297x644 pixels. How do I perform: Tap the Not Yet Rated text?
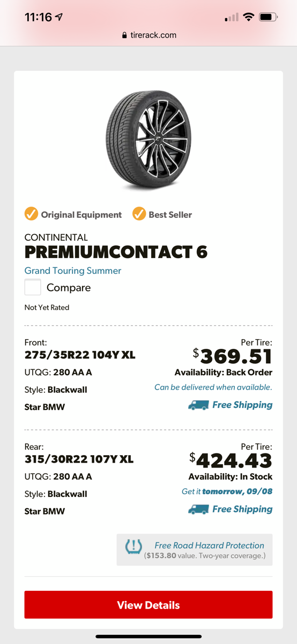click(47, 308)
